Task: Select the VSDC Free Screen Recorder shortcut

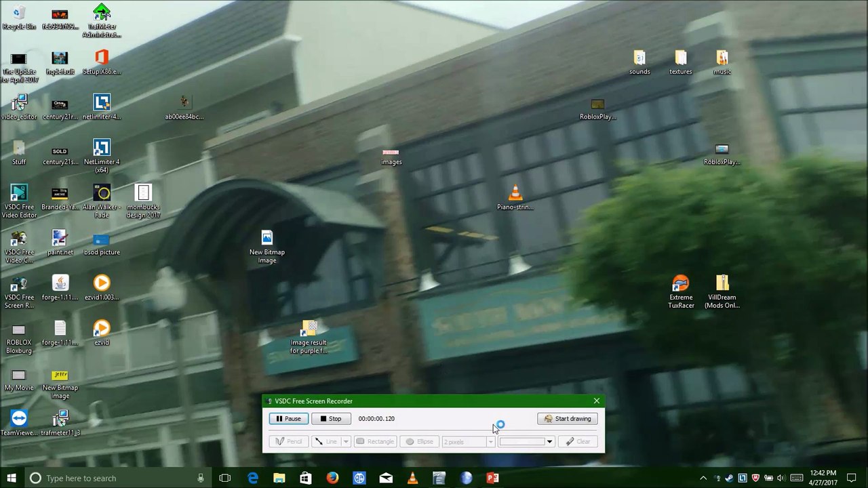Action: (19, 292)
